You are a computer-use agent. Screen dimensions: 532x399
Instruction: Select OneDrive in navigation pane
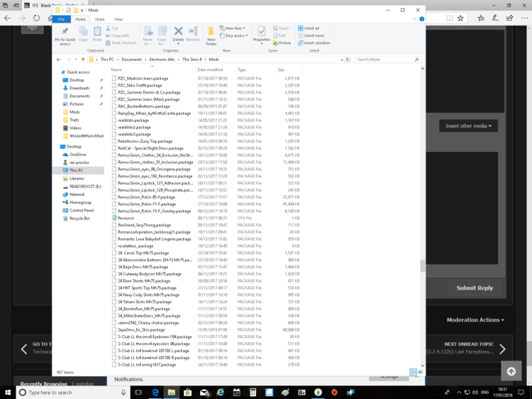pyautogui.click(x=78, y=155)
